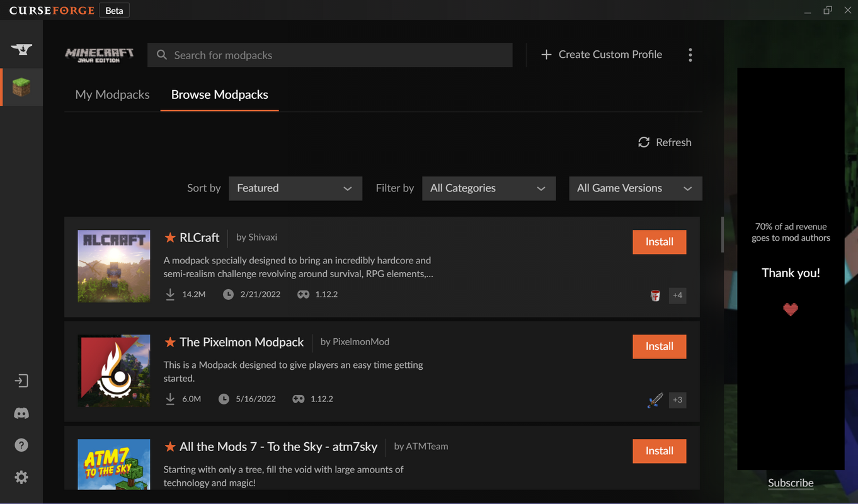Click the star beside The Pixelmon Modpack
The height and width of the screenshot is (504, 858).
click(169, 342)
